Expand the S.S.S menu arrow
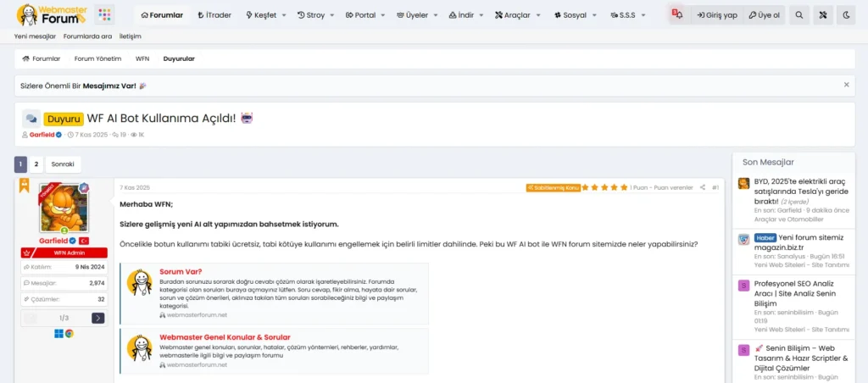868x383 pixels. point(643,15)
